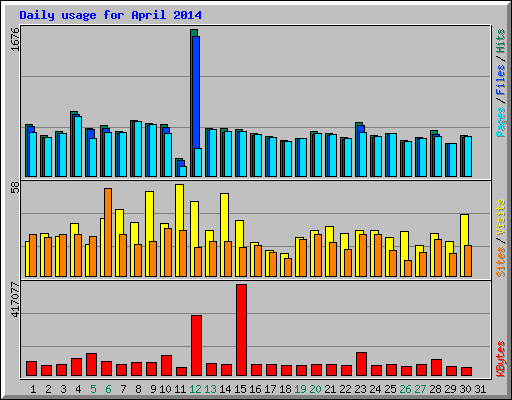Image resolution: width=512 pixels, height=400 pixels.
Task: Click the yellow Visits bar for day 14
Action: [x=224, y=218]
